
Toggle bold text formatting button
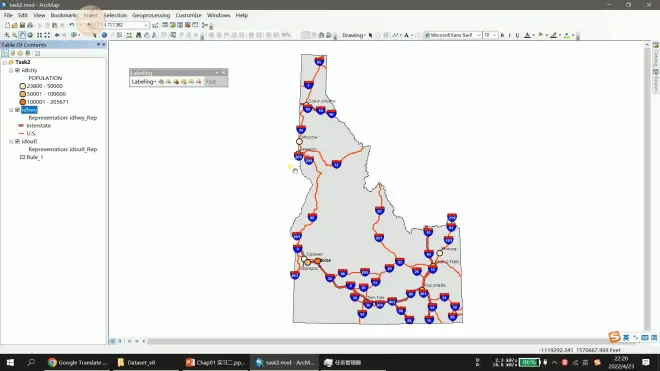pos(502,35)
